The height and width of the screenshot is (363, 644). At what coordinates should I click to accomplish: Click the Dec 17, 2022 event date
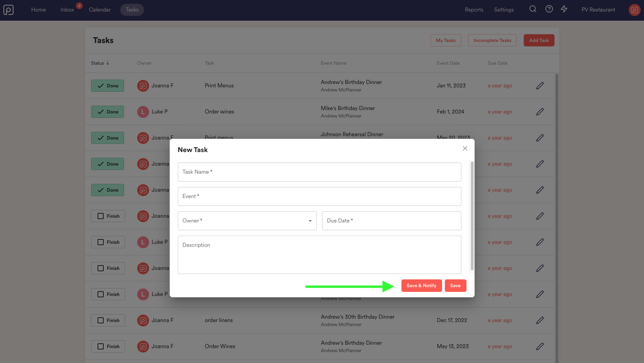(452, 320)
